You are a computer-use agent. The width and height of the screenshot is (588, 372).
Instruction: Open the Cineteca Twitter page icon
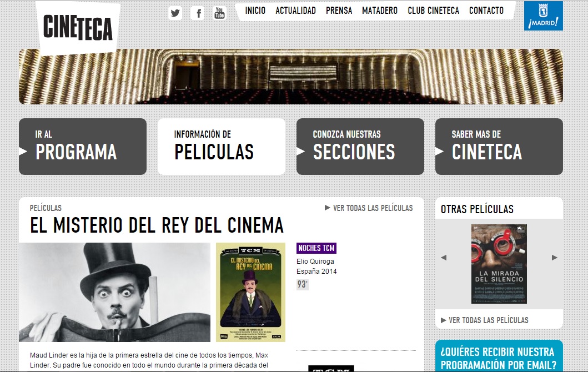175,13
